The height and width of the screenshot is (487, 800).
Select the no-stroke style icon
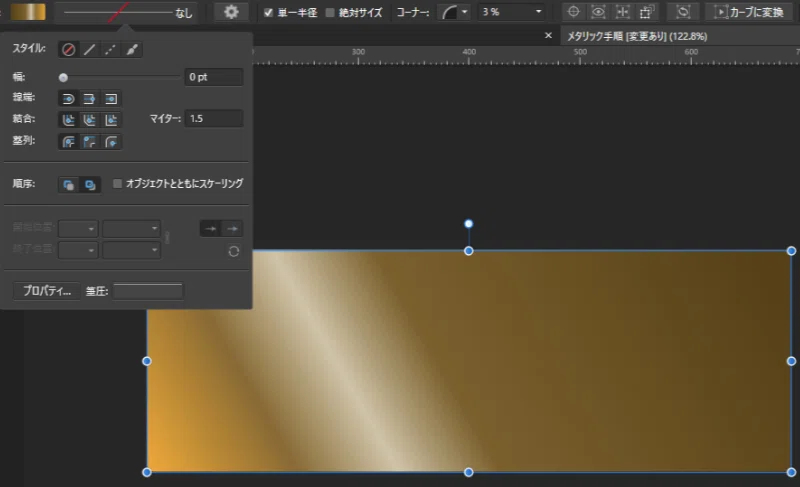click(x=68, y=49)
